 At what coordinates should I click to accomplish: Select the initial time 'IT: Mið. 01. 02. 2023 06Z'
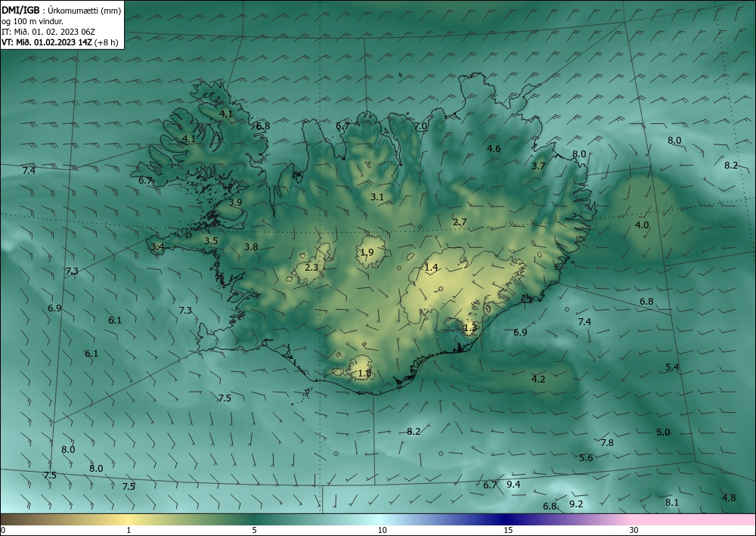click(48, 32)
